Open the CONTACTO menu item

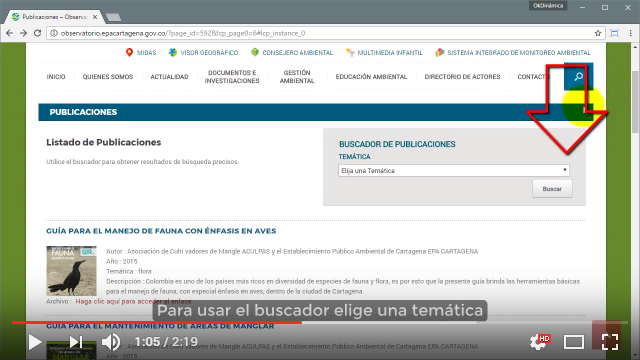coord(533,77)
